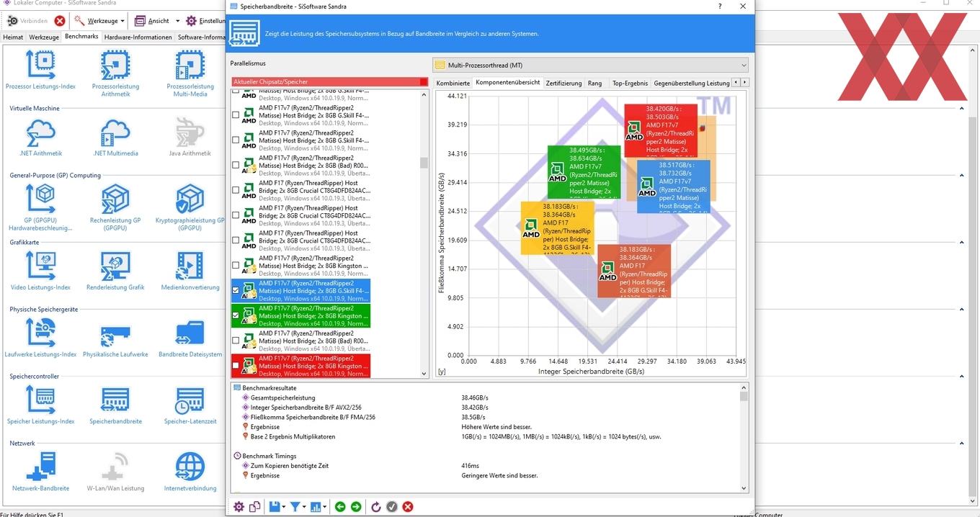Image resolution: width=980 pixels, height=517 pixels.
Task: Select the .NET Arithmetik benchmark icon
Action: [x=40, y=138]
